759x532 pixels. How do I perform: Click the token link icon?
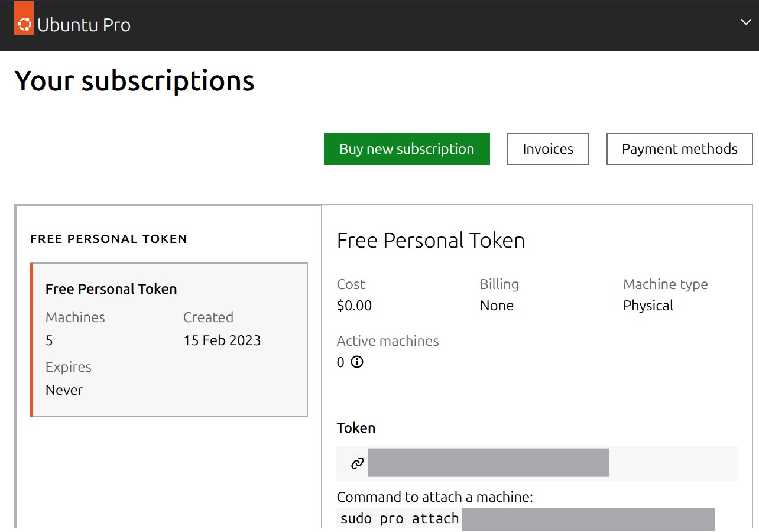357,463
